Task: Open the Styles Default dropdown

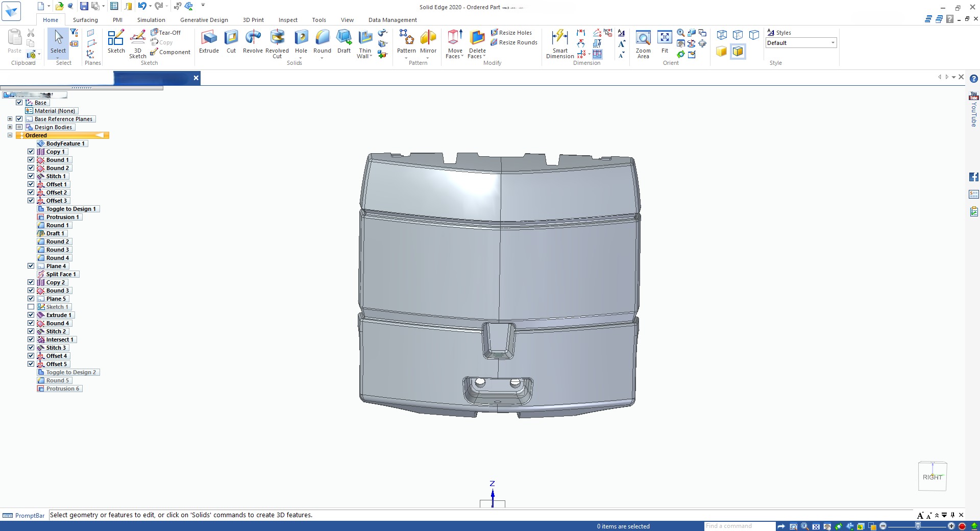Action: (833, 43)
